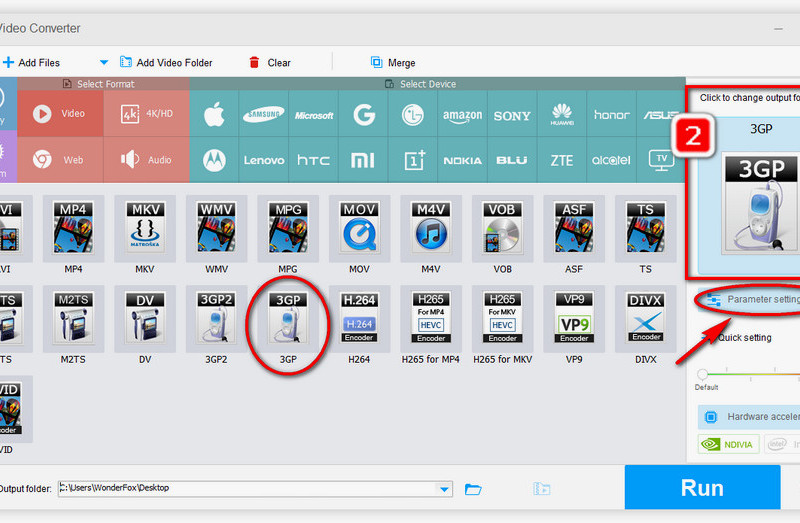Toggle NVIDIA acceleration option

coord(728,444)
